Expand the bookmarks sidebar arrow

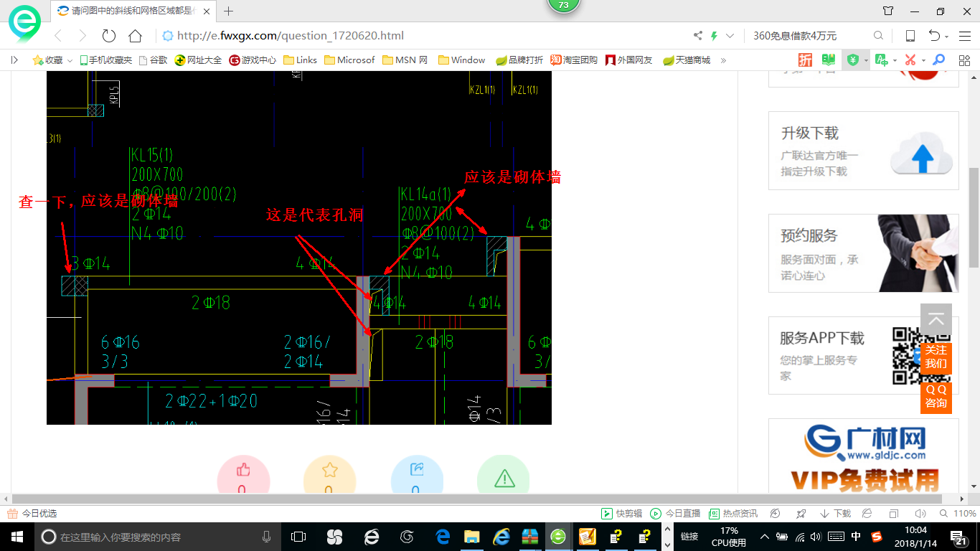[x=14, y=60]
